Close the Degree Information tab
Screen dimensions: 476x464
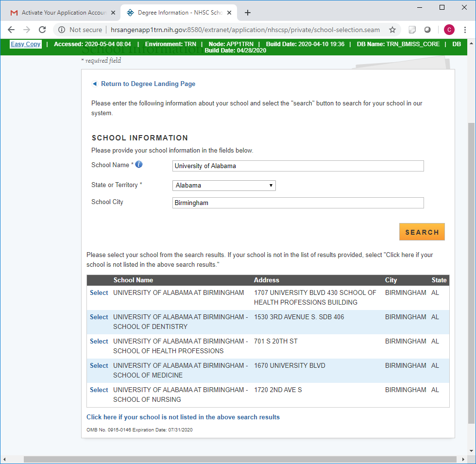(x=229, y=13)
